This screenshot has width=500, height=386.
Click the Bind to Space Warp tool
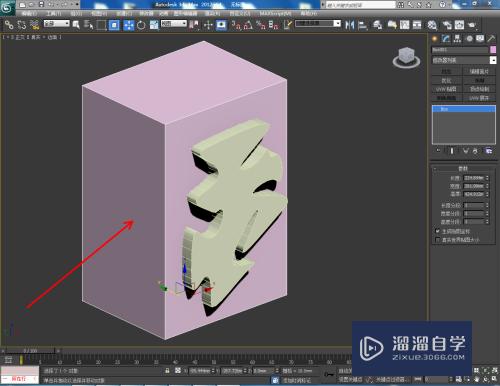pyautogui.click(x=34, y=25)
